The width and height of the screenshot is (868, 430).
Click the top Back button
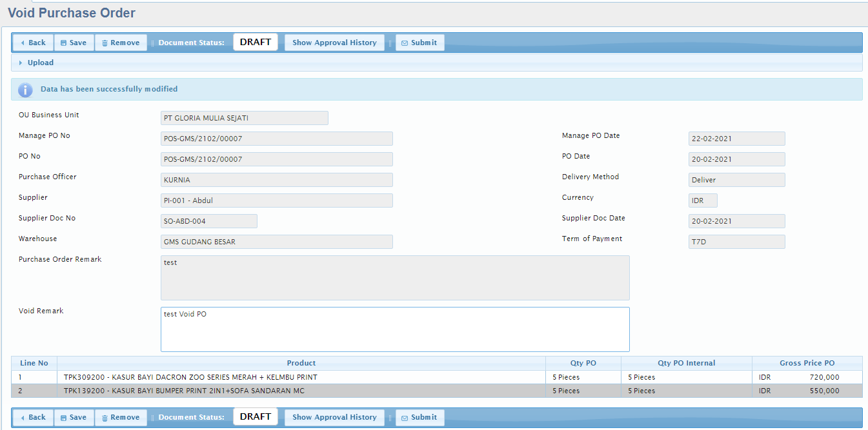[34, 43]
